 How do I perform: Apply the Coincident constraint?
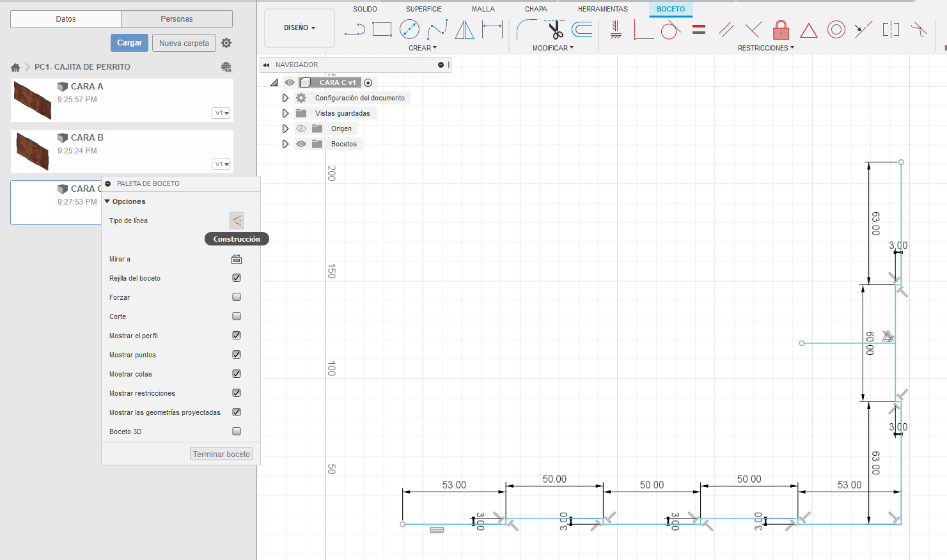pos(643,29)
